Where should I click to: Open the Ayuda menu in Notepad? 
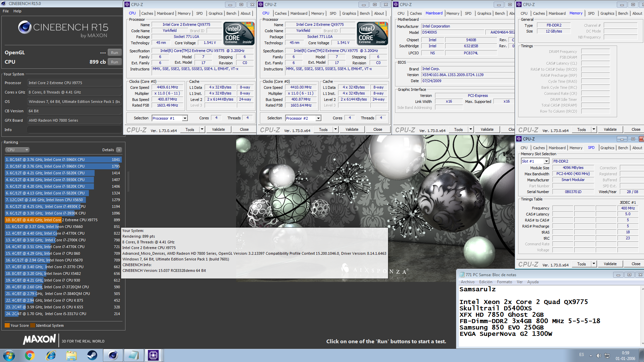(x=533, y=282)
